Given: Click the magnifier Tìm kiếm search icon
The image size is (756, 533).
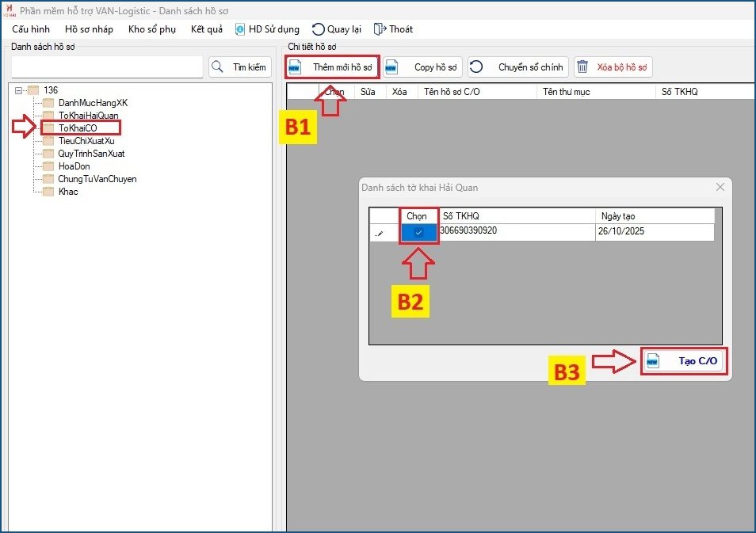Looking at the screenshot, I should (220, 67).
